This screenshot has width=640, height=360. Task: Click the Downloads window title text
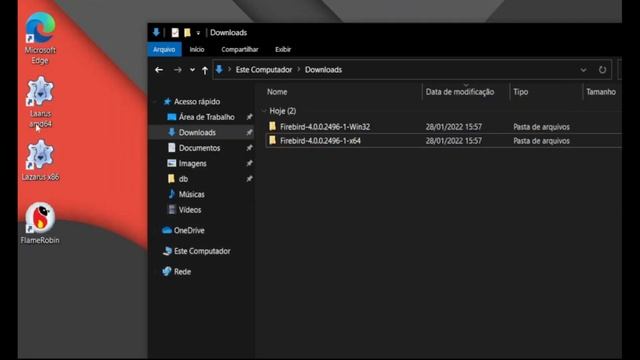(x=229, y=33)
